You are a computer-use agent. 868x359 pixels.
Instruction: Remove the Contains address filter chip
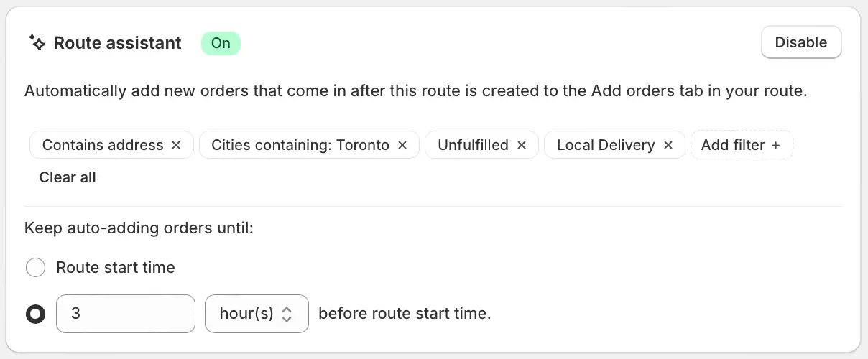176,145
